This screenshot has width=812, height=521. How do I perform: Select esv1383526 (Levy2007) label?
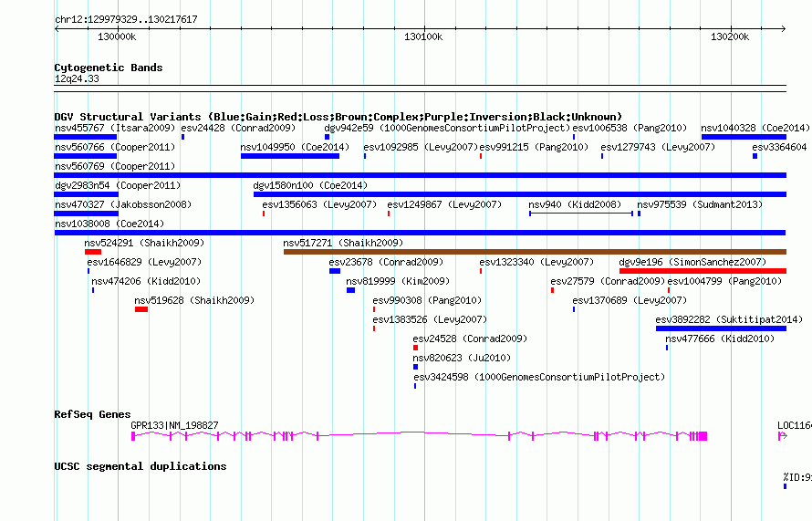click(431, 319)
